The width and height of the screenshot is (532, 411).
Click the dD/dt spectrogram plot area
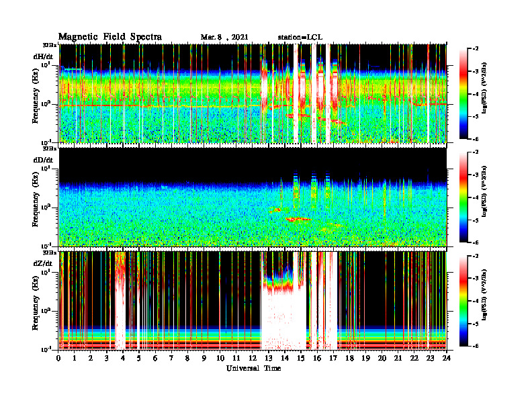pos(253,197)
